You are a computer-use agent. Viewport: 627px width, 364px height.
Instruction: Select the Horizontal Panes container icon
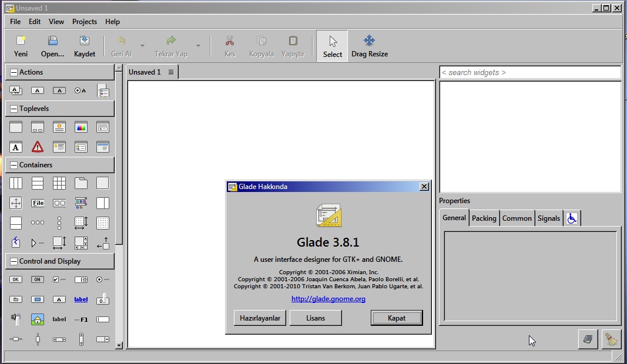[103, 203]
